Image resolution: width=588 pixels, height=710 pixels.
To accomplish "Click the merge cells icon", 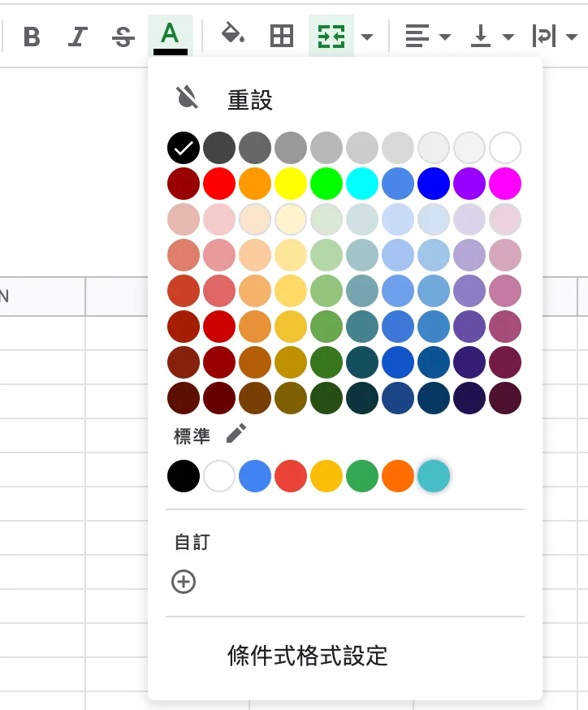I will pos(331,37).
